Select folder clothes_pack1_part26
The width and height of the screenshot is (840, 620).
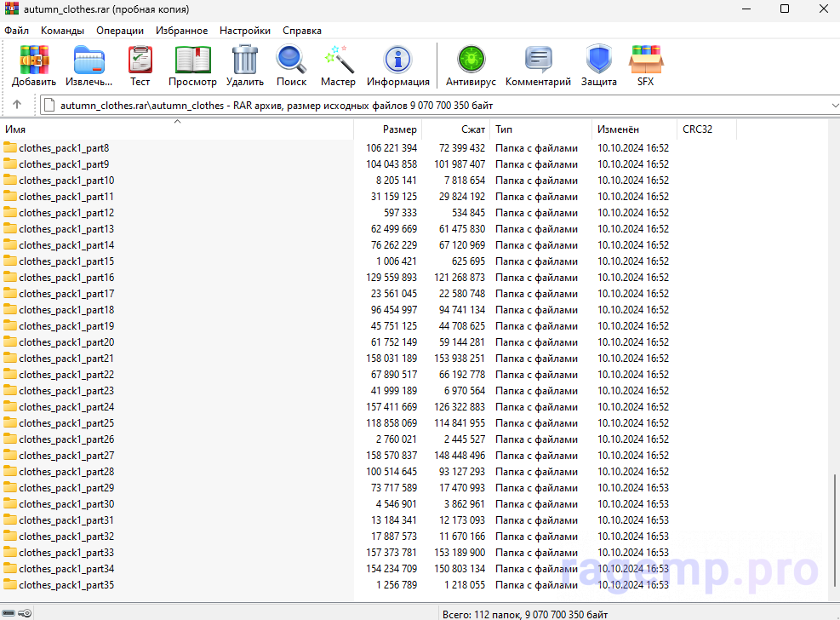tap(66, 439)
